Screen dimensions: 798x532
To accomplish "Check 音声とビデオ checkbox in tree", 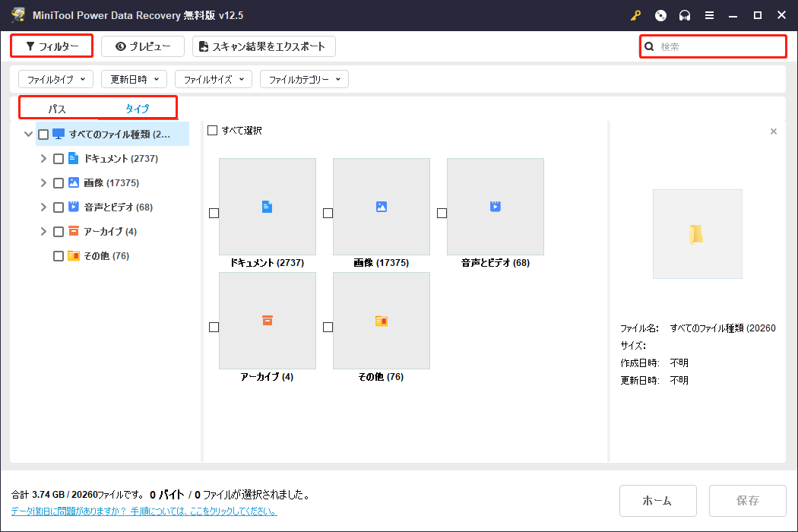I will tap(59, 207).
